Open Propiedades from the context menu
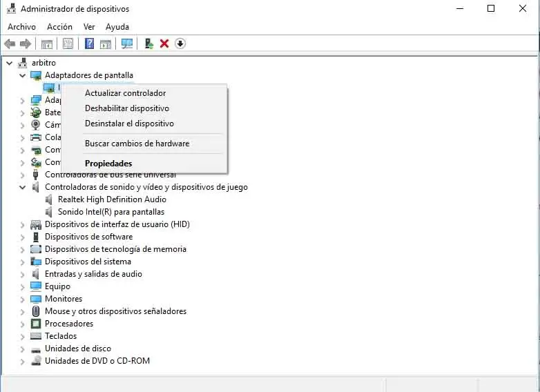 point(144,164)
